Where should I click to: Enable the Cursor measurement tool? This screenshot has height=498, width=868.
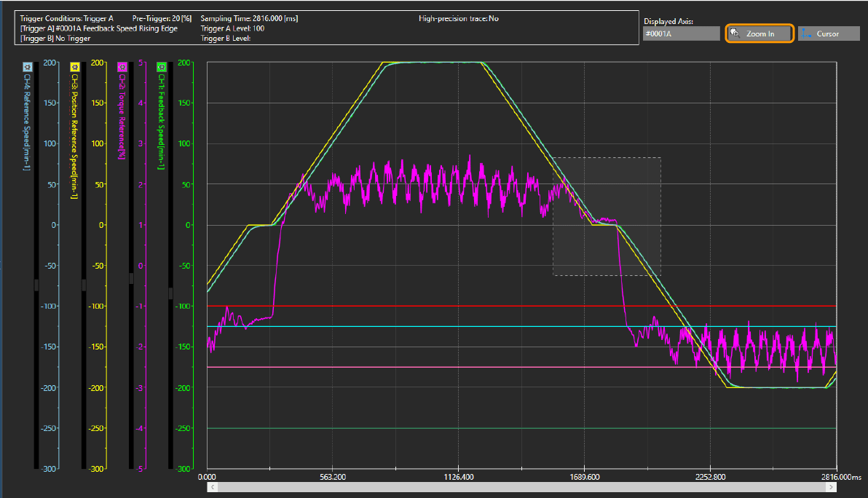(x=827, y=33)
